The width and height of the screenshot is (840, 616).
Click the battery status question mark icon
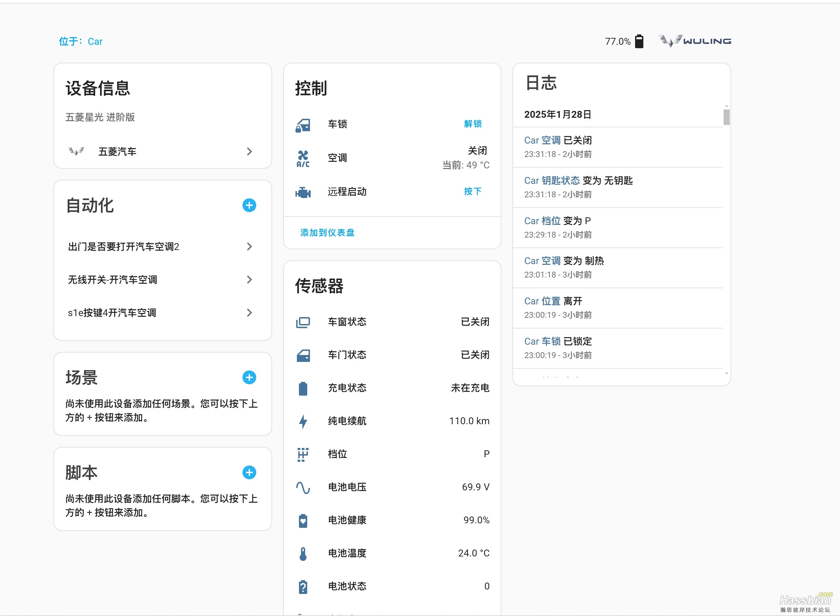303,586
